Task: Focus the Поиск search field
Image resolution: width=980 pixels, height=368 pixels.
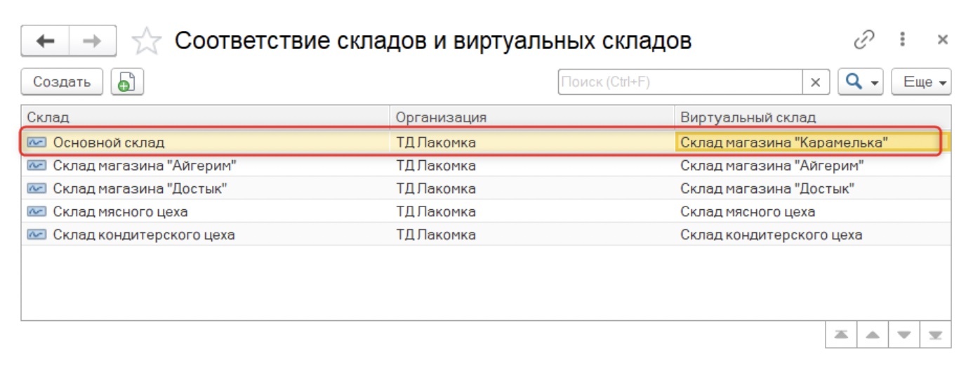Action: [x=680, y=82]
